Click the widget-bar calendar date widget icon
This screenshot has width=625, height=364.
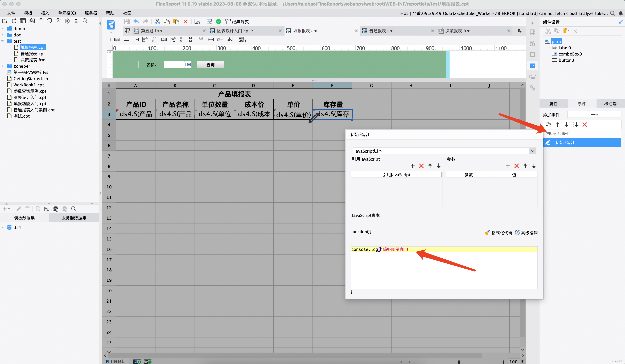point(155,40)
